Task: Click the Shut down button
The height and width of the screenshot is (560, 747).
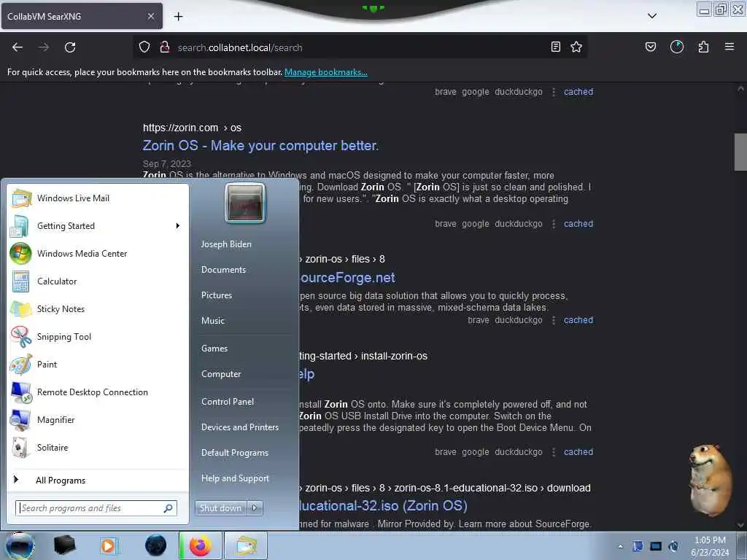Action: [220, 508]
